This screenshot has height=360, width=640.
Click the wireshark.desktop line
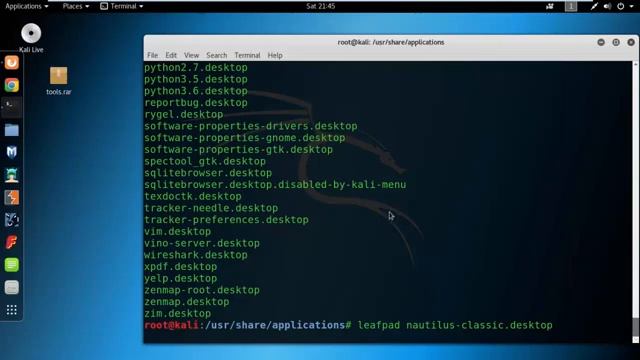(x=196, y=255)
